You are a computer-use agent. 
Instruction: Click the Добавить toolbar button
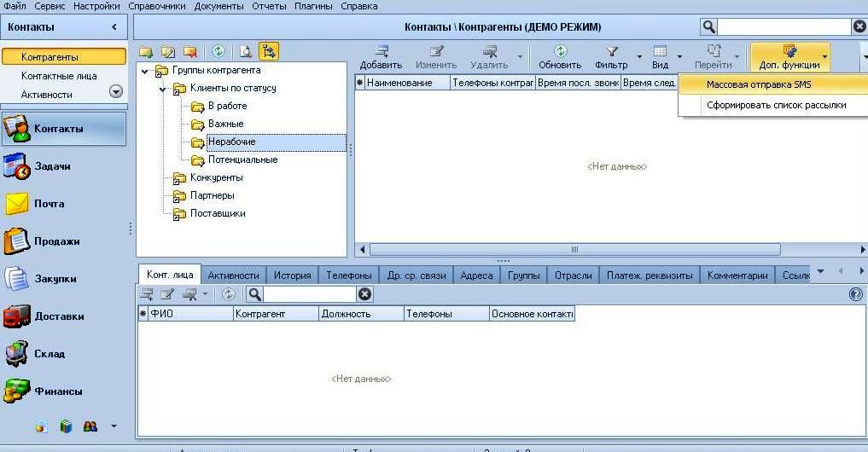(x=381, y=57)
